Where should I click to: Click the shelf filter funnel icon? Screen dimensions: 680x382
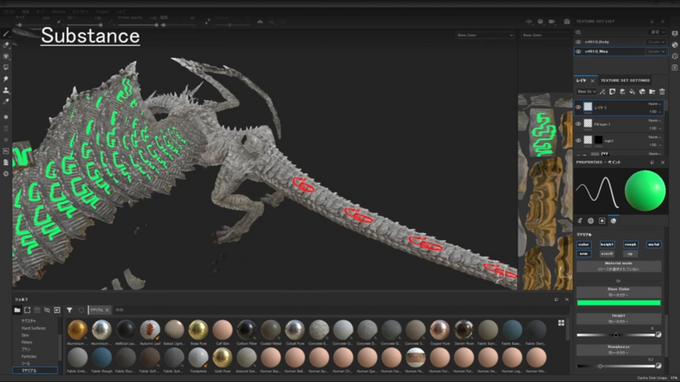coord(69,310)
